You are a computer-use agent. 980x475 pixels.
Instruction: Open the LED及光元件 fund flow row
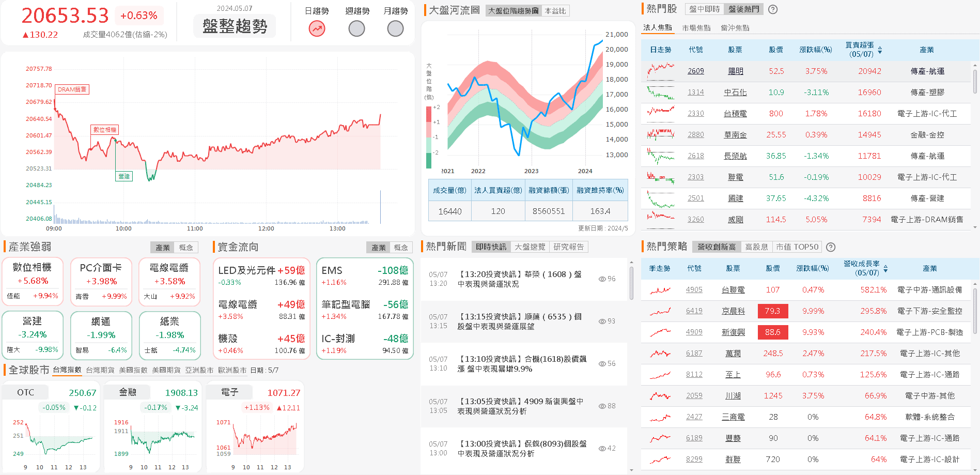[x=261, y=275]
